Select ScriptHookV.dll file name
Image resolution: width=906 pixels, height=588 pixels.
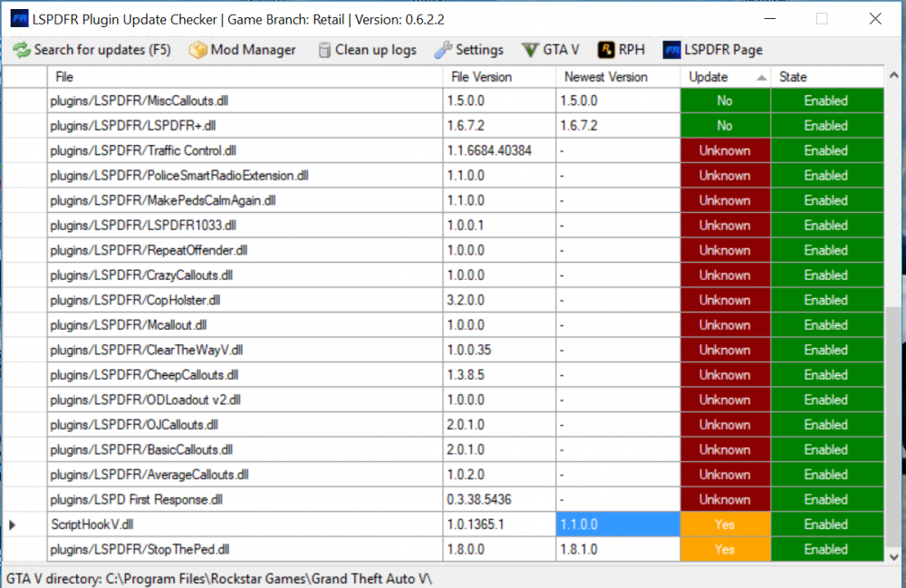click(92, 525)
